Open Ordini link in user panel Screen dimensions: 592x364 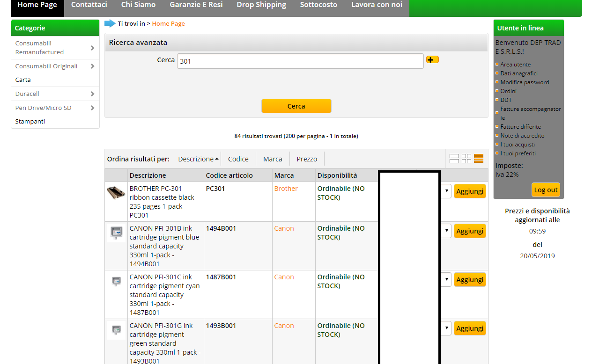tap(508, 91)
